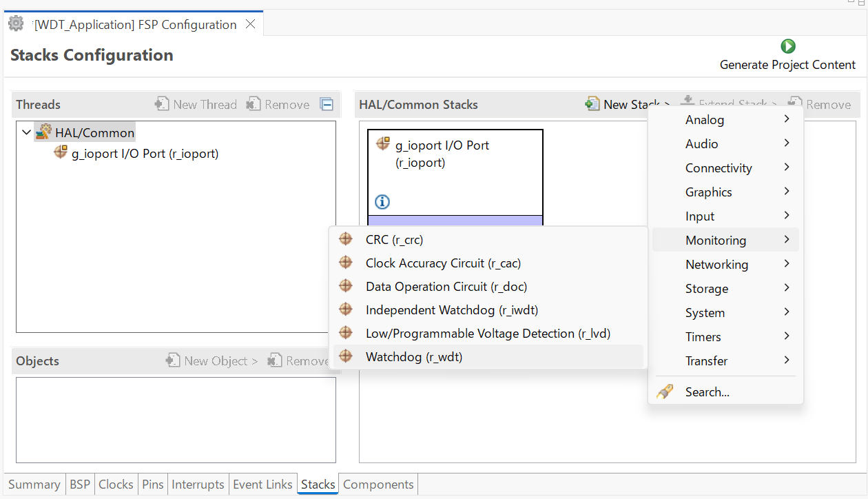The height and width of the screenshot is (499, 868).
Task: Click the Watchdog (r_wdt) module icon
Action: (346, 357)
